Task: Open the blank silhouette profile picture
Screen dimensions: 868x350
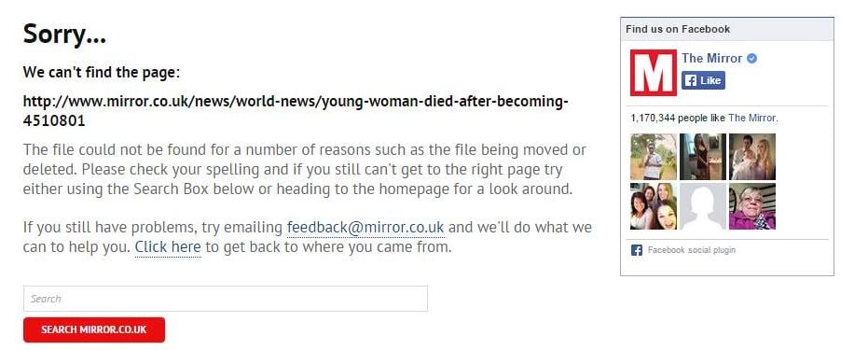Action: [702, 206]
